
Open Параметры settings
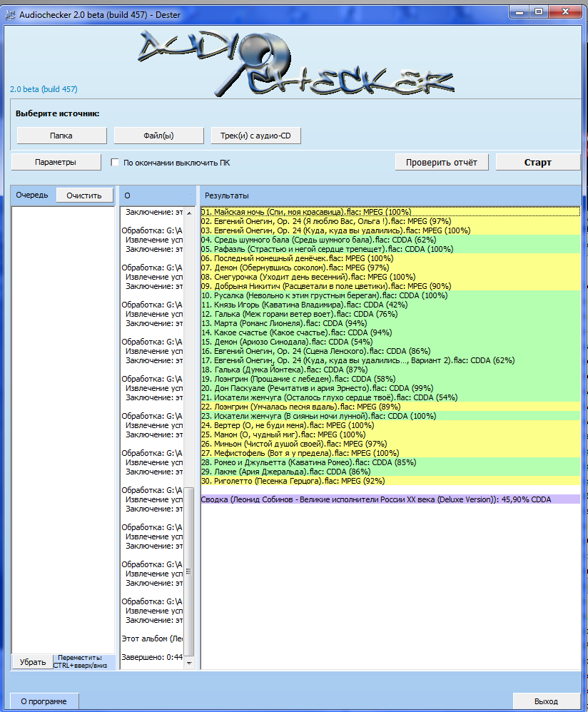pyautogui.click(x=56, y=162)
